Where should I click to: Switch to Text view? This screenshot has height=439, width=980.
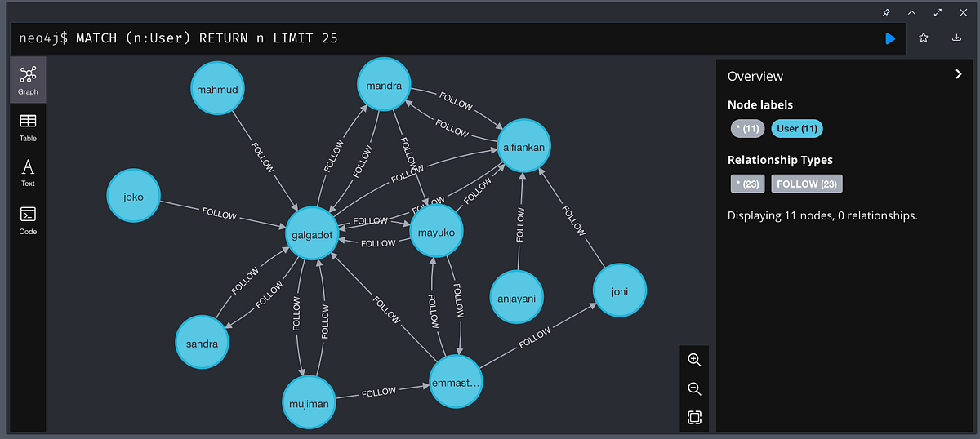pos(28,173)
